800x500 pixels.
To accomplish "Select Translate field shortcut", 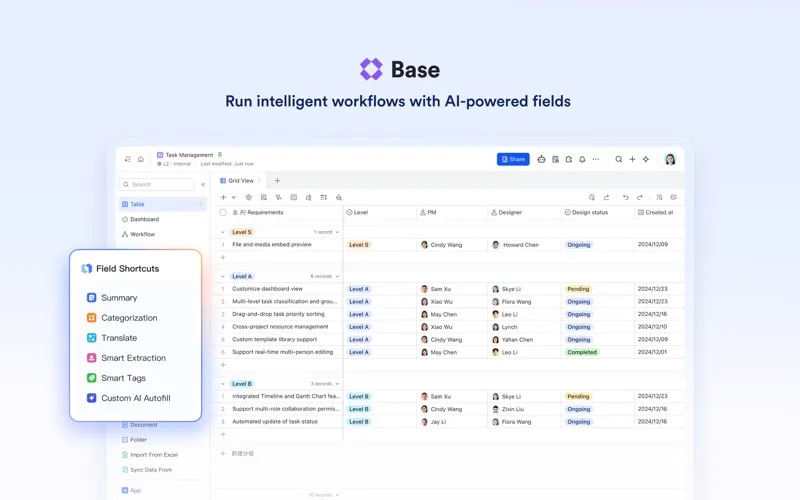I will 112,338.
